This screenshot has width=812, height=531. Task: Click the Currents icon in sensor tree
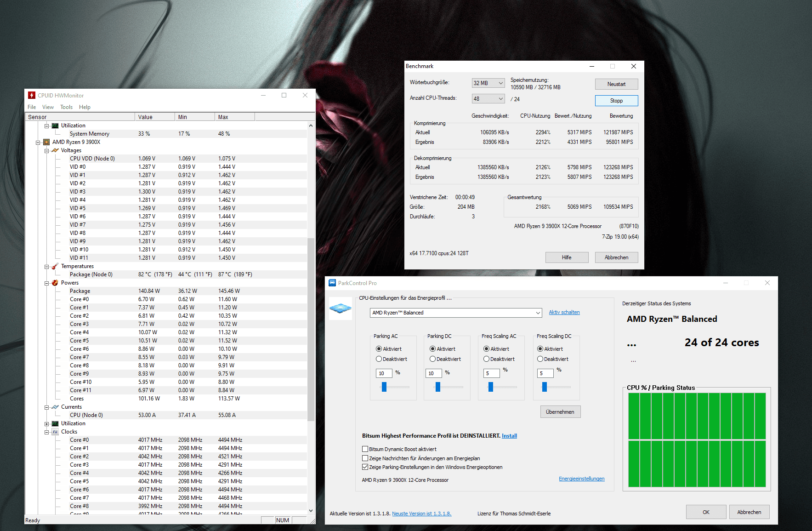(55, 407)
